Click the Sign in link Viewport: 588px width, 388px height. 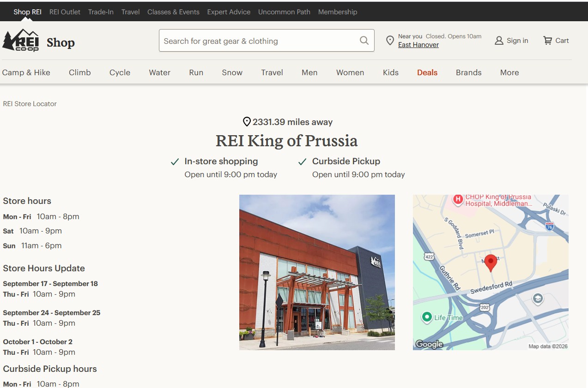(x=517, y=41)
